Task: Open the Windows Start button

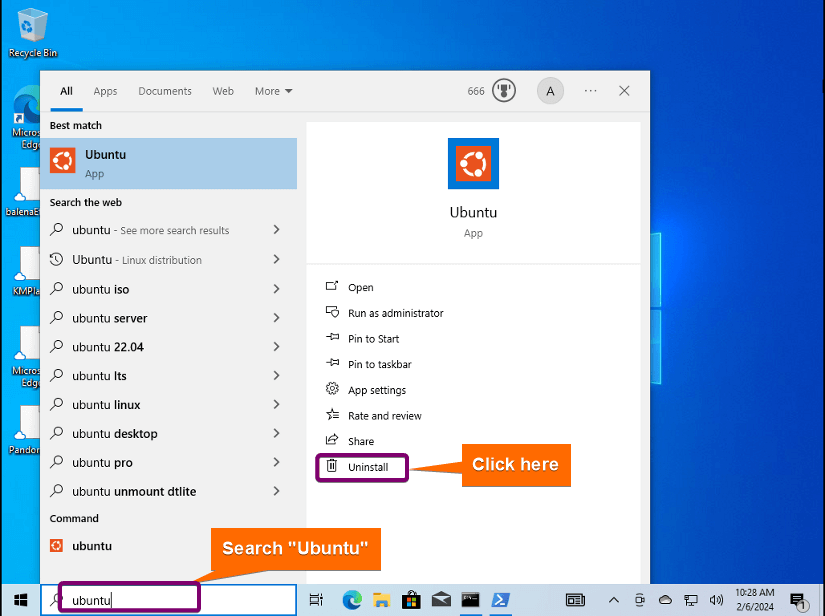Action: (21, 600)
